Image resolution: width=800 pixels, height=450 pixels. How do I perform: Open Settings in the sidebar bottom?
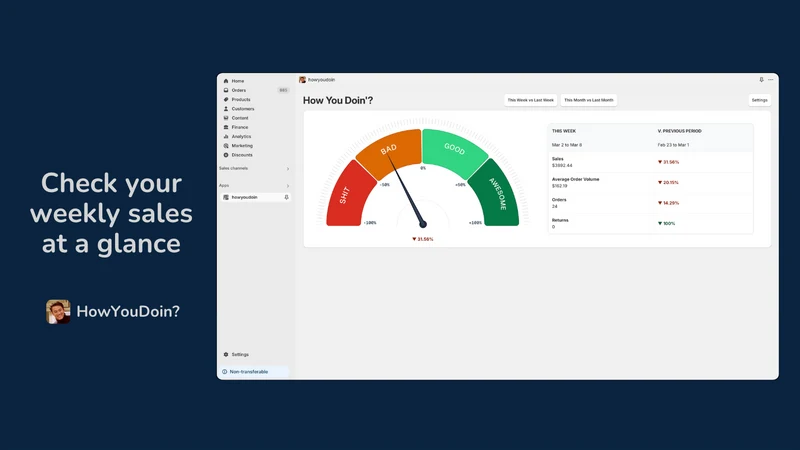tap(240, 355)
